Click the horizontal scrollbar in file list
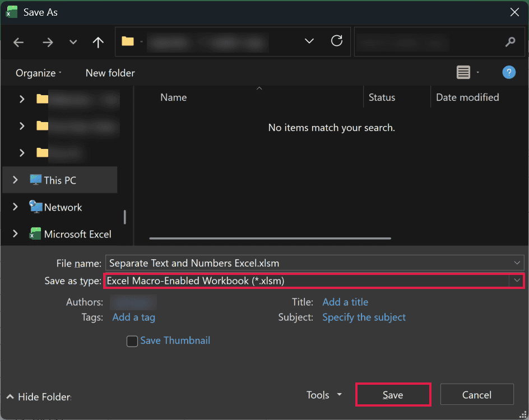 (270, 239)
